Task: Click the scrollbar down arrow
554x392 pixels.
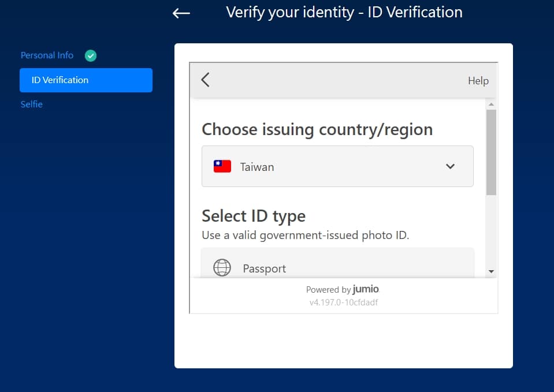Action: [x=491, y=271]
